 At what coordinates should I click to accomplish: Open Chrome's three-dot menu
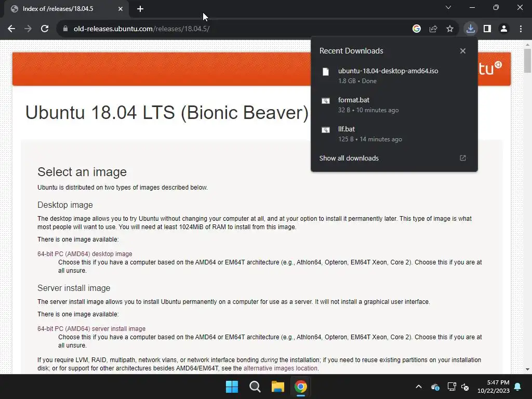[521, 29]
